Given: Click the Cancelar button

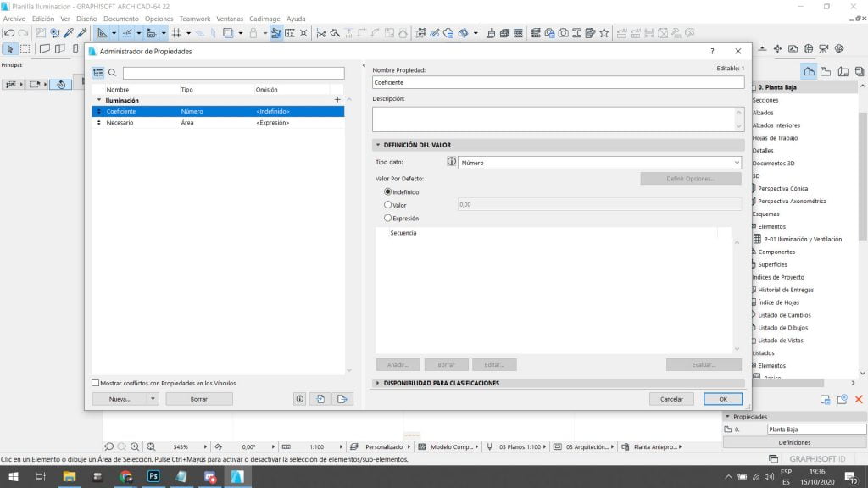Looking at the screenshot, I should (671, 399).
